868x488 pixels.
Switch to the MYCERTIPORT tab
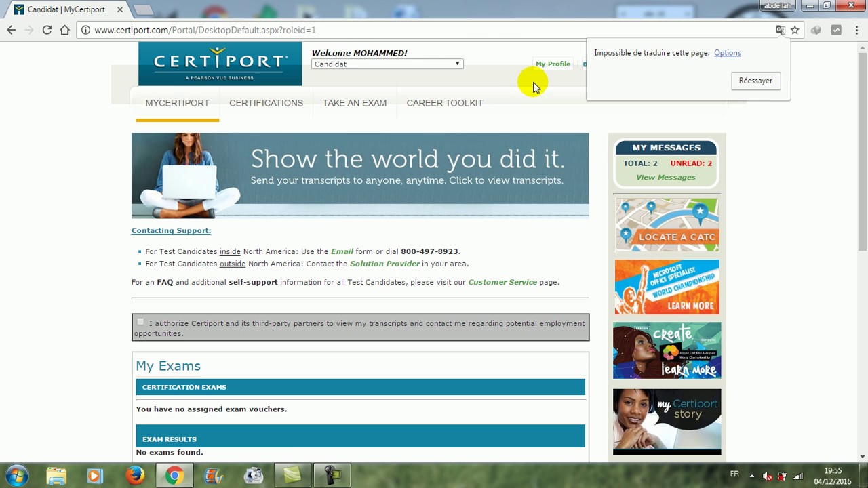pyautogui.click(x=177, y=103)
